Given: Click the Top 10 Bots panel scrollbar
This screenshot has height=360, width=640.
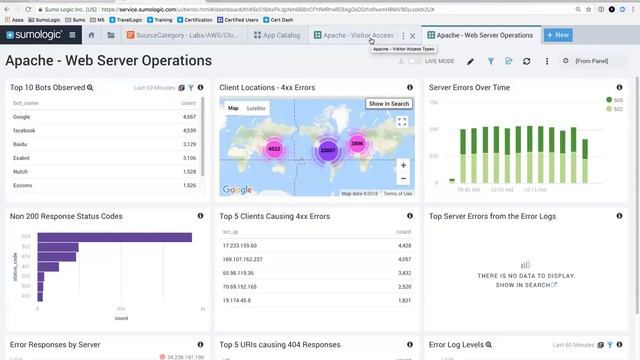Looking at the screenshot, I should pyautogui.click(x=202, y=137).
